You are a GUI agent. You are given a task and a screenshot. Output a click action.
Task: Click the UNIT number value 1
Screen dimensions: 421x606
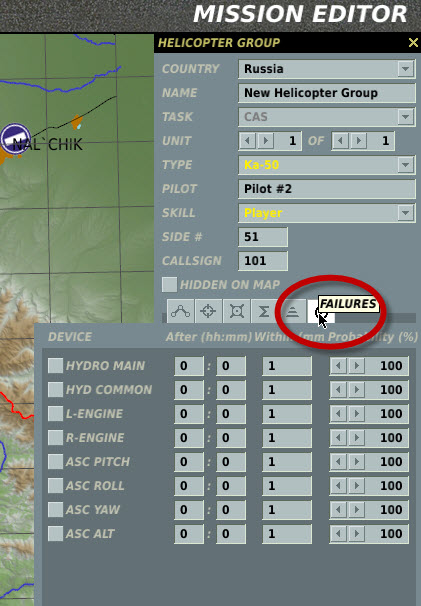pyautogui.click(x=292, y=141)
